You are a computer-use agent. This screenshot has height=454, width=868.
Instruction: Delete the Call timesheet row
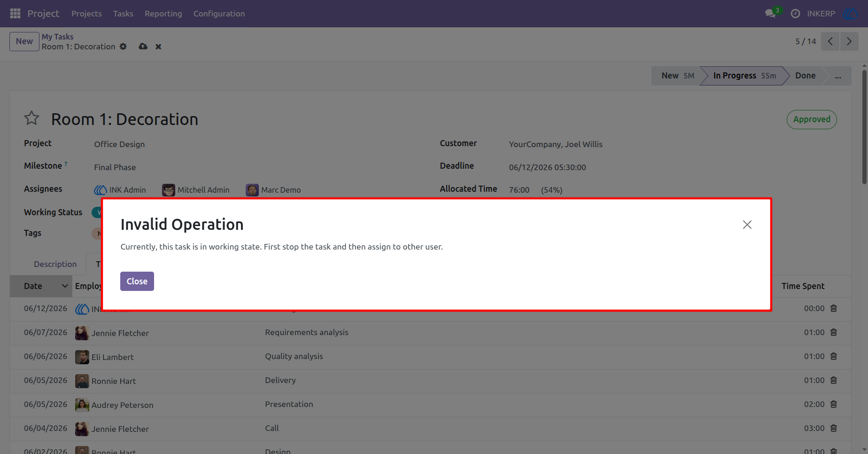pos(834,428)
